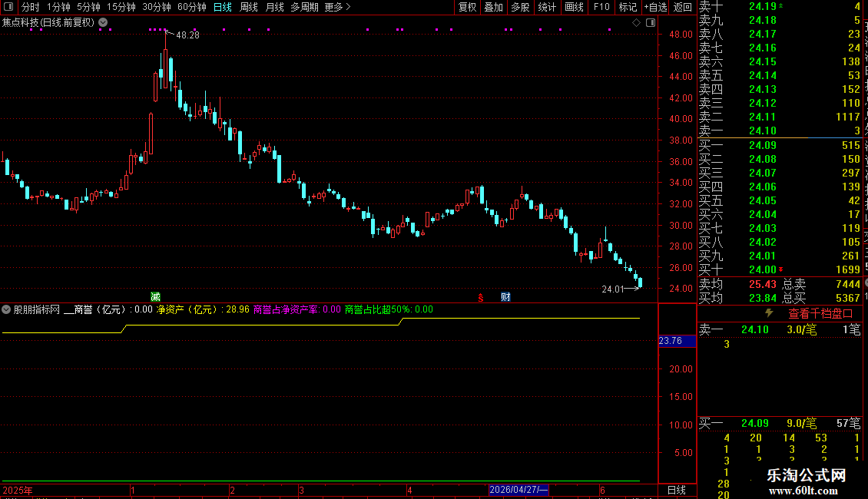Toggle the chart side-panel icon
868x499 pixels.
pyautogui.click(x=651, y=23)
